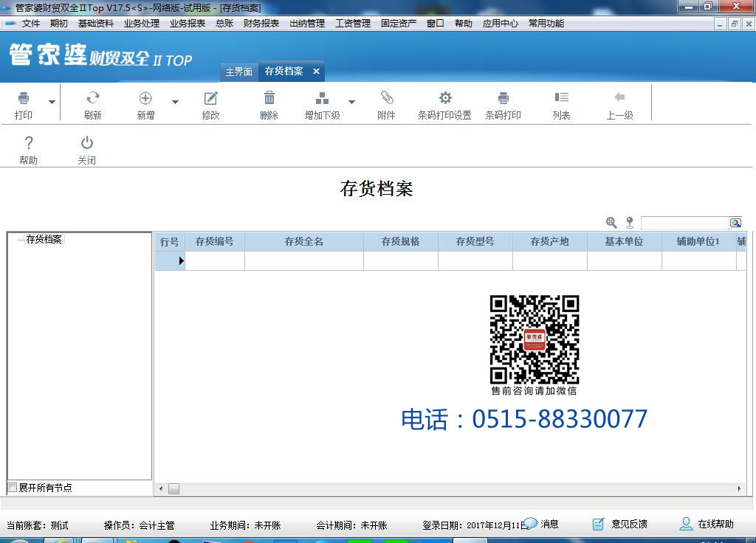Click the 修改 edit icon

point(210,98)
